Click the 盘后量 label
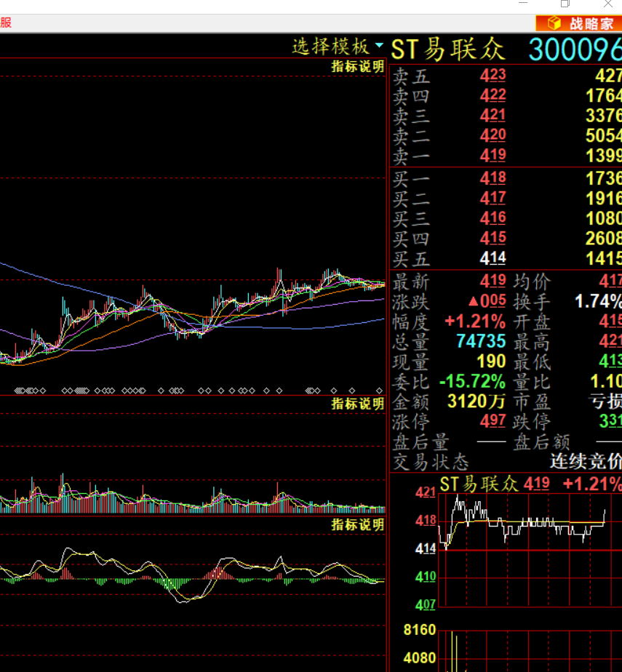Viewport: 622px width, 672px height. pos(420,442)
